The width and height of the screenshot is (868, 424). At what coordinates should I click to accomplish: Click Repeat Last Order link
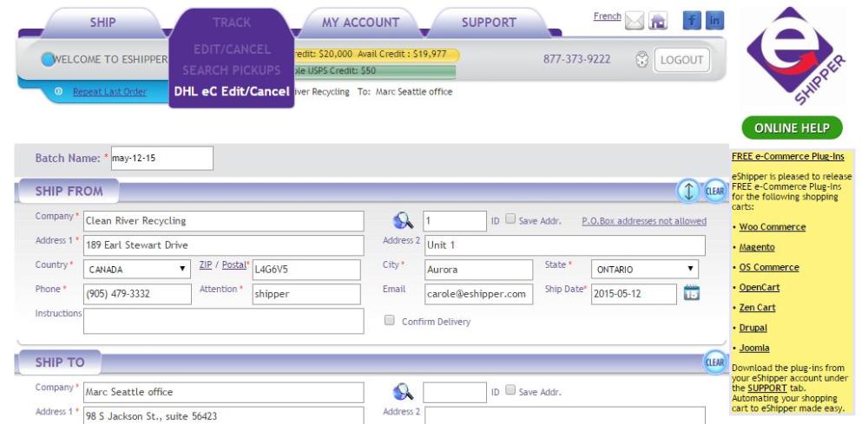109,92
